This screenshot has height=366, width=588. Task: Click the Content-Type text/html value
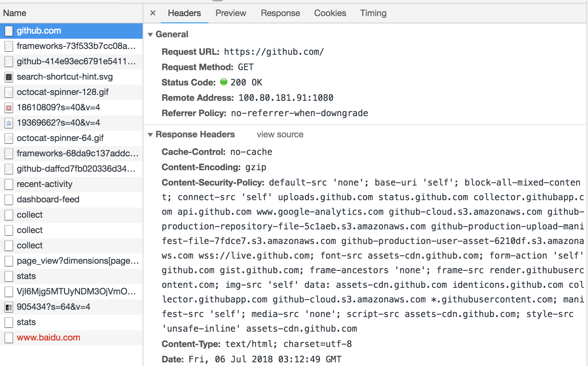(x=289, y=344)
